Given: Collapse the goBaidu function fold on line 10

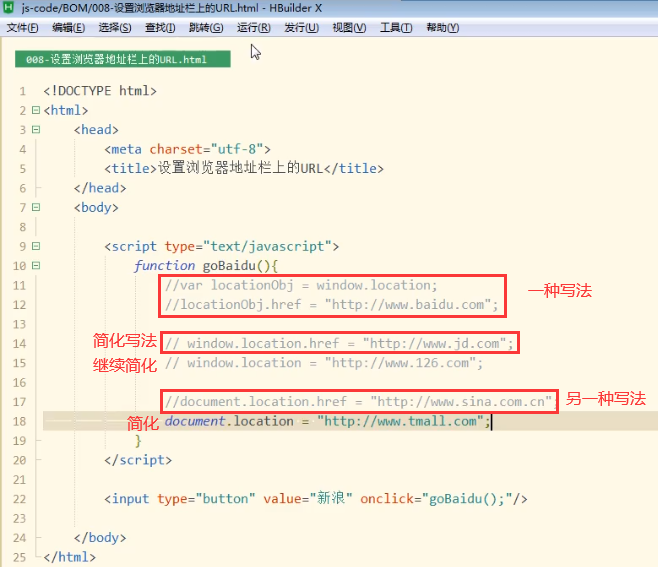Looking at the screenshot, I should coord(36,265).
